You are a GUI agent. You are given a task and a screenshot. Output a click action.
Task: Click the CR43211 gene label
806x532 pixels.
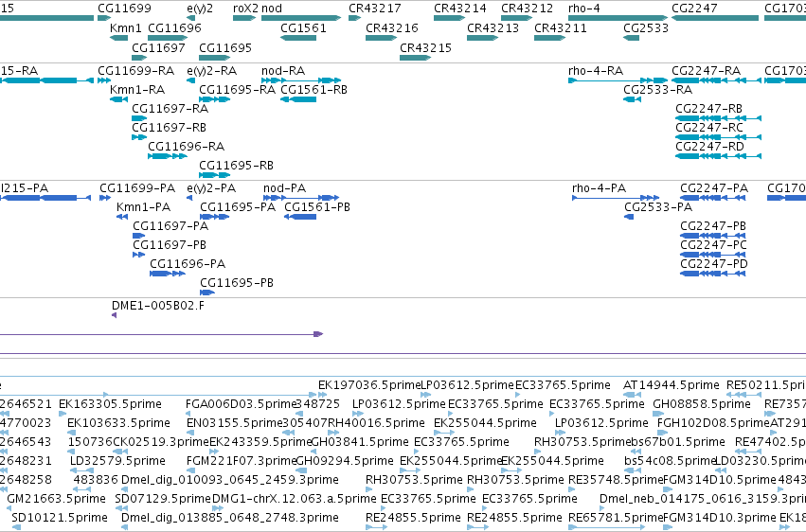pyautogui.click(x=561, y=27)
